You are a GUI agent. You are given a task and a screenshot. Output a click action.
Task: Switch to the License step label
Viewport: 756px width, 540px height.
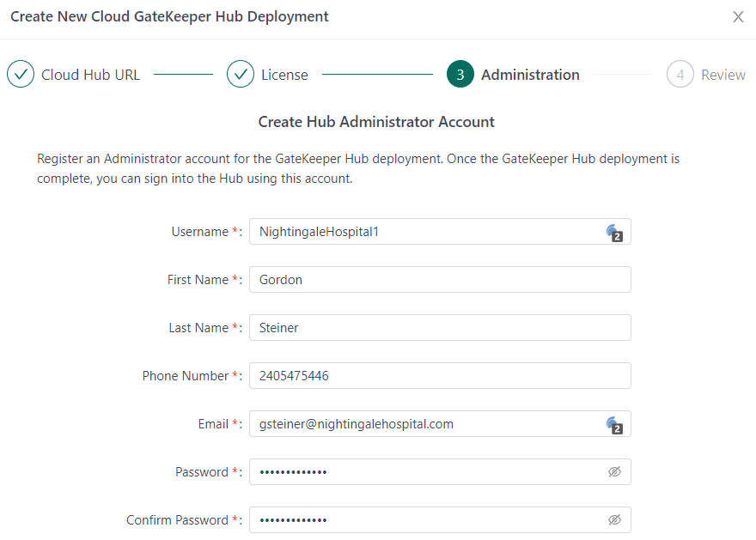coord(284,75)
